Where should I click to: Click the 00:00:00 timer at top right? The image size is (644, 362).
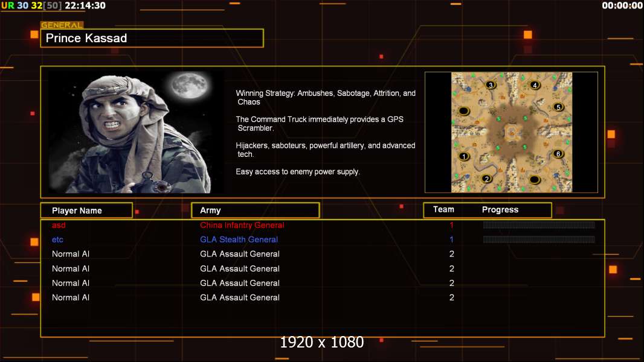[x=622, y=6]
